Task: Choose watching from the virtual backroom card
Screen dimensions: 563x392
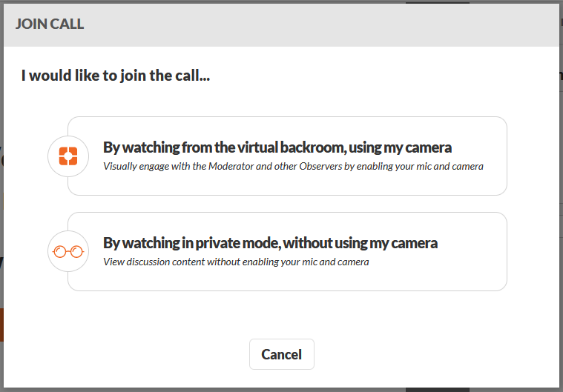Action: click(x=287, y=156)
